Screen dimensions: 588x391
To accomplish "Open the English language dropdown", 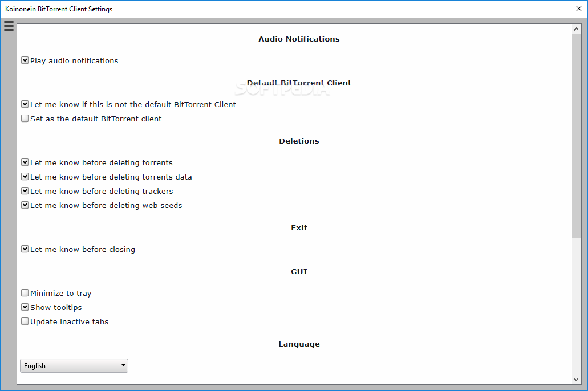I will click(x=74, y=365).
